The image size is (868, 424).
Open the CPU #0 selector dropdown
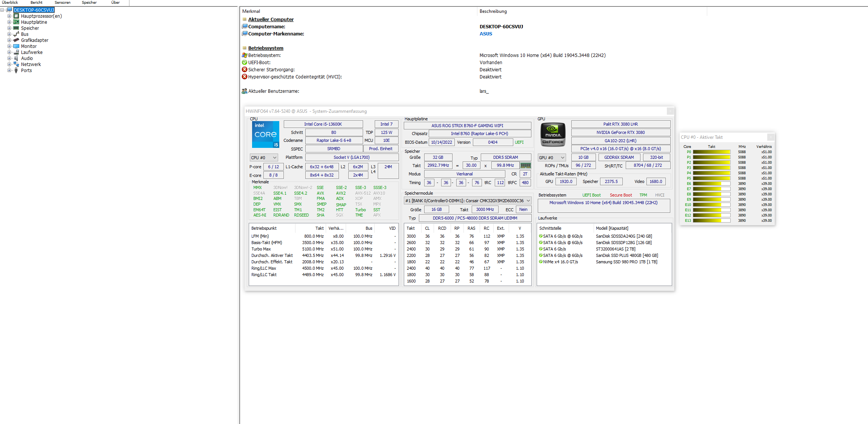coord(263,158)
